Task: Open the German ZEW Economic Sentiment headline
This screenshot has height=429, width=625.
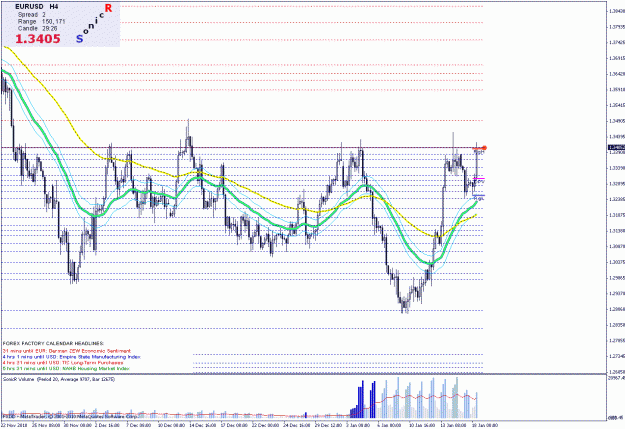Action: [67, 351]
